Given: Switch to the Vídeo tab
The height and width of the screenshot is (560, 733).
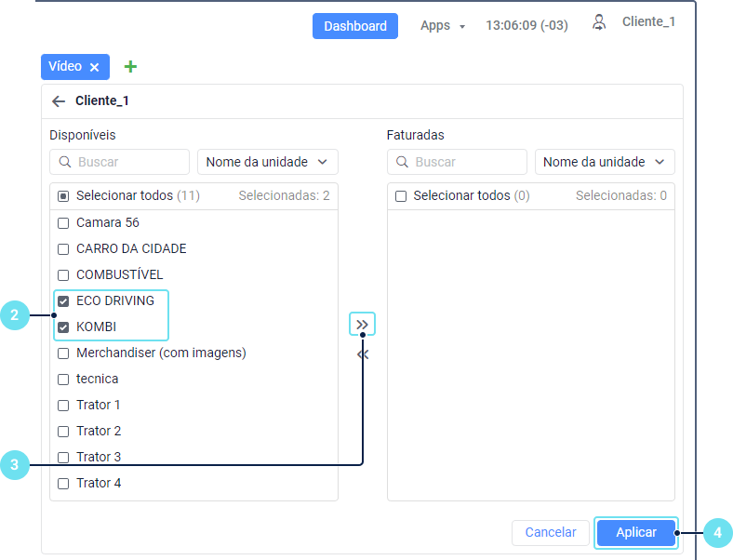Looking at the screenshot, I should click(65, 67).
